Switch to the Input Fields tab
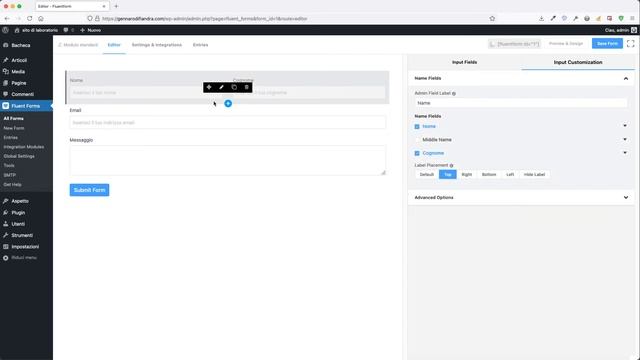The image size is (640, 360). click(x=464, y=62)
